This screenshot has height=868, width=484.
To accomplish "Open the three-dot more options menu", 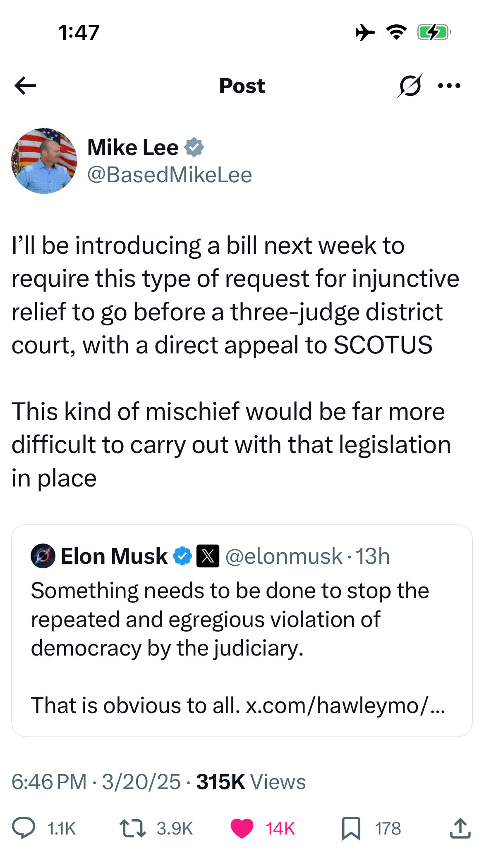I will point(449,86).
